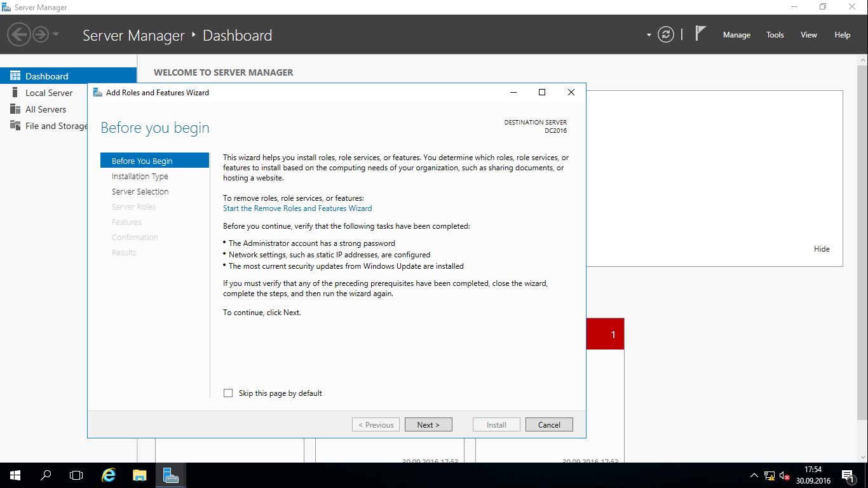Open Task View in the taskbar
Image resolution: width=868 pixels, height=488 pixels.
tap(76, 475)
